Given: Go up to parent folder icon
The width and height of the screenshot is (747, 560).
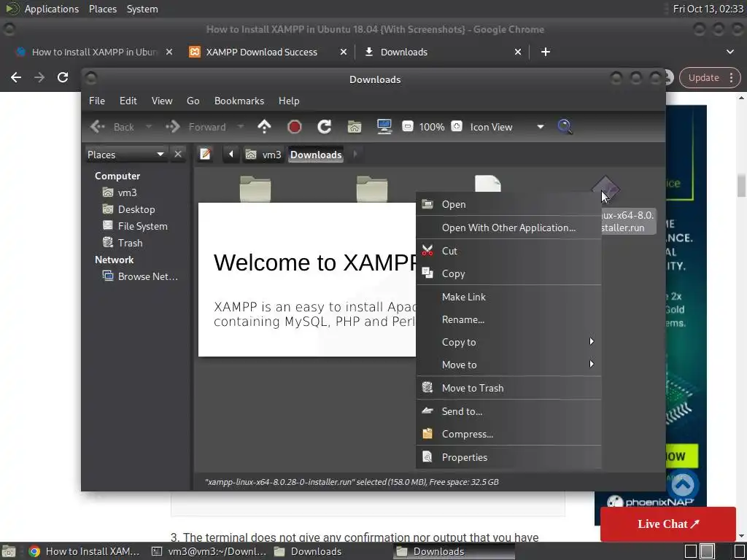Looking at the screenshot, I should pyautogui.click(x=264, y=127).
